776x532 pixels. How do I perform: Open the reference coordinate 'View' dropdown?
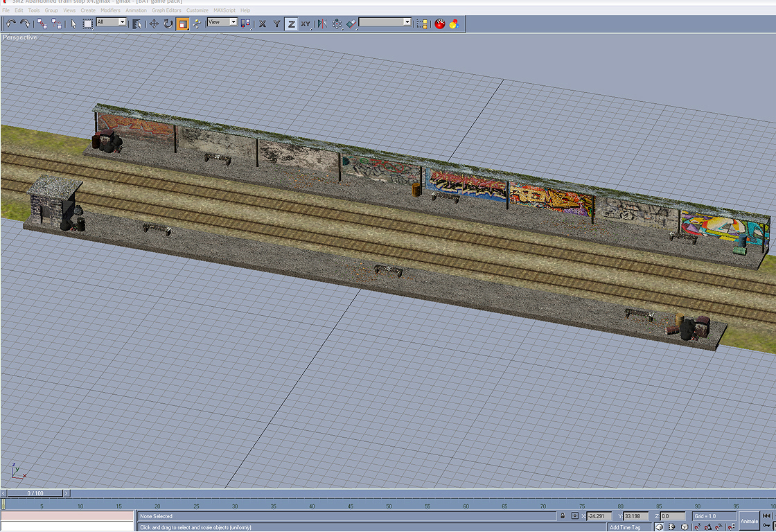(222, 21)
